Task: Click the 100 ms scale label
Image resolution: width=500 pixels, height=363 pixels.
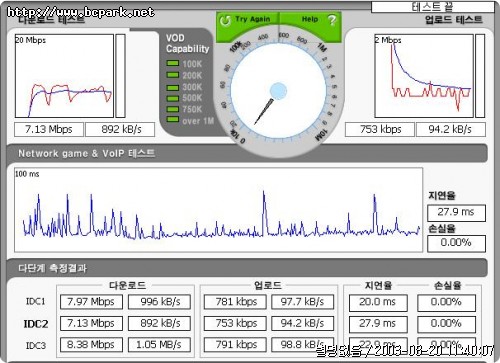Action: coord(27,174)
